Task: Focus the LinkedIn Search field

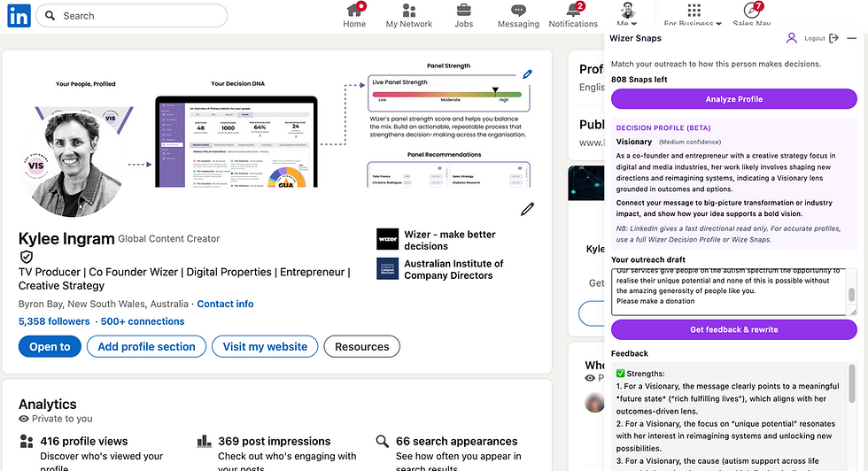Action: pyautogui.click(x=132, y=16)
